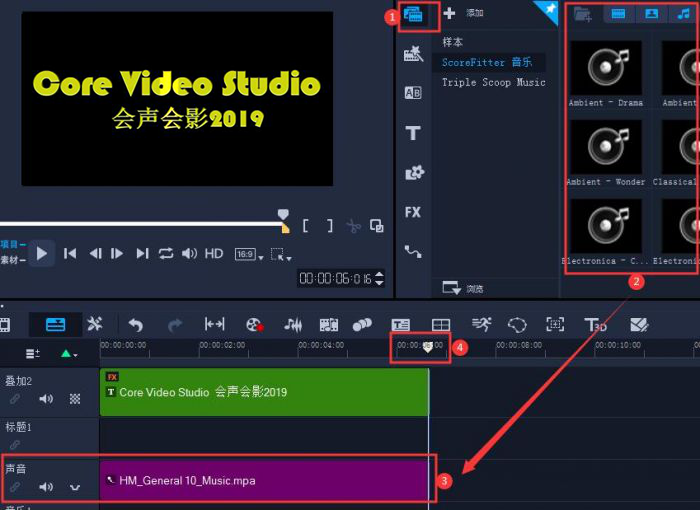Toggle ripple editing on 标题1 track
The width and height of the screenshot is (700, 510).
coord(15,445)
